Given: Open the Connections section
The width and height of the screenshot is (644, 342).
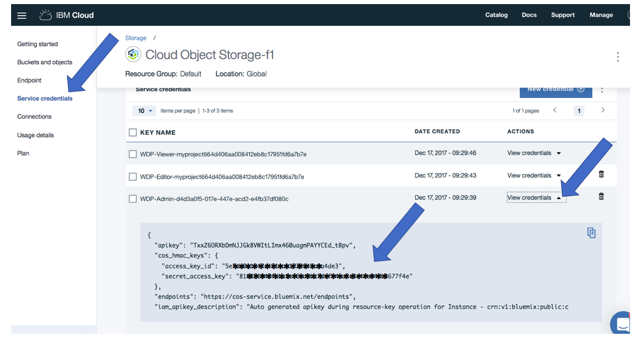Looking at the screenshot, I should tap(34, 117).
